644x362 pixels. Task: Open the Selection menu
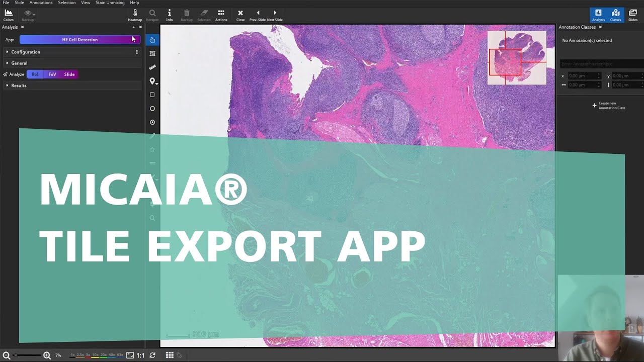point(67,3)
